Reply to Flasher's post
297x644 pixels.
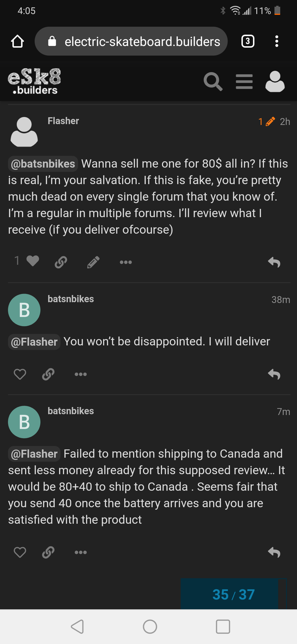point(274,262)
